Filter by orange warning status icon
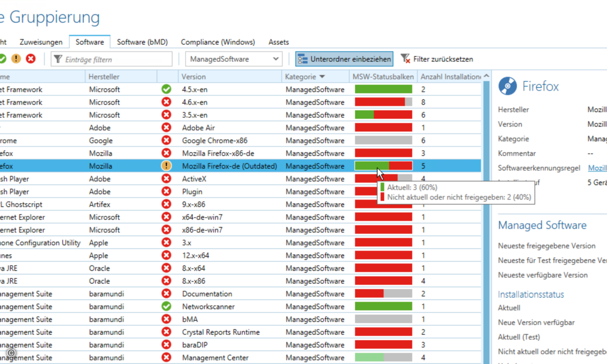This screenshot has width=607, height=364. pyautogui.click(x=16, y=59)
